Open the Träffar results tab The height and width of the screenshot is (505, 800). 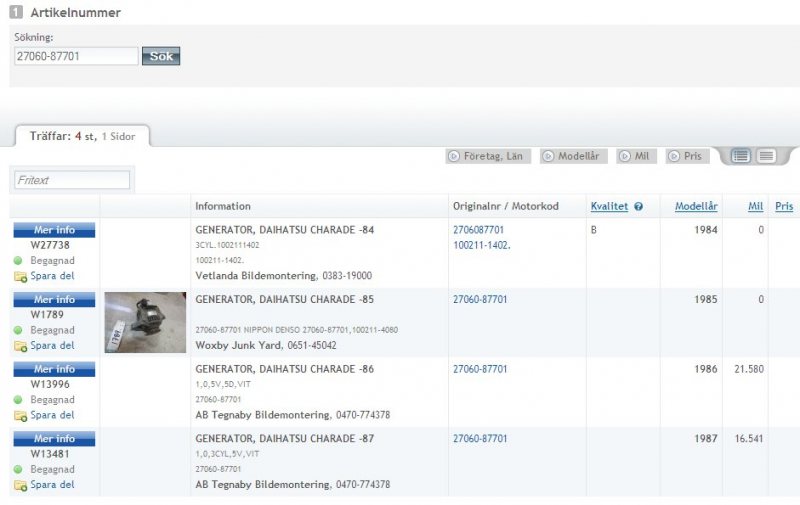point(82,136)
